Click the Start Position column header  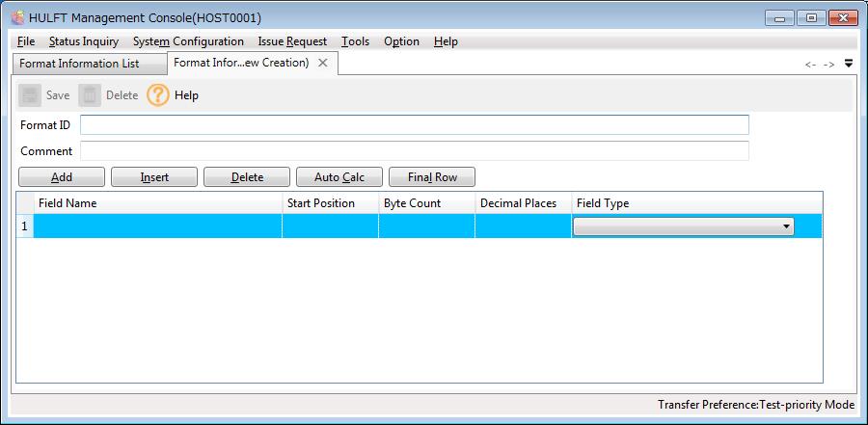click(331, 203)
